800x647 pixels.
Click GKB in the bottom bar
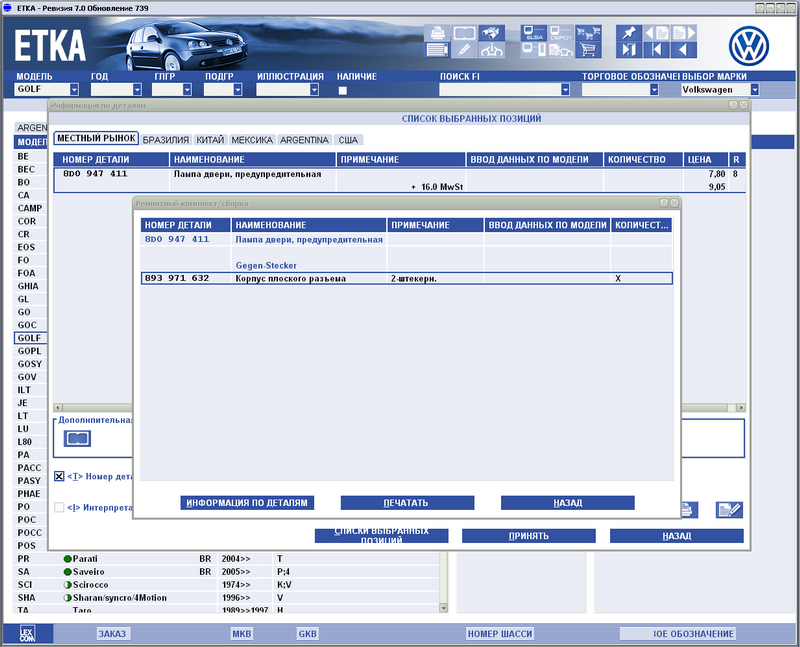(x=308, y=634)
